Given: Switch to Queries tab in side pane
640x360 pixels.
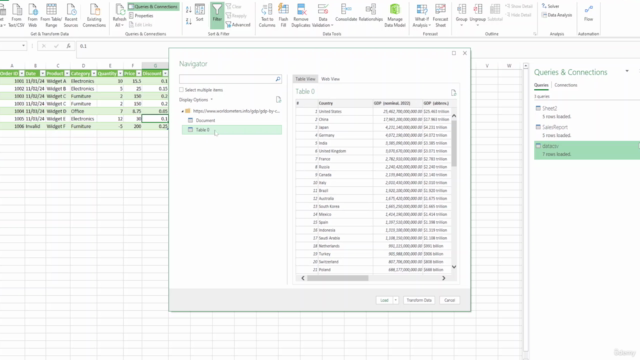Looking at the screenshot, I should coord(541,85).
